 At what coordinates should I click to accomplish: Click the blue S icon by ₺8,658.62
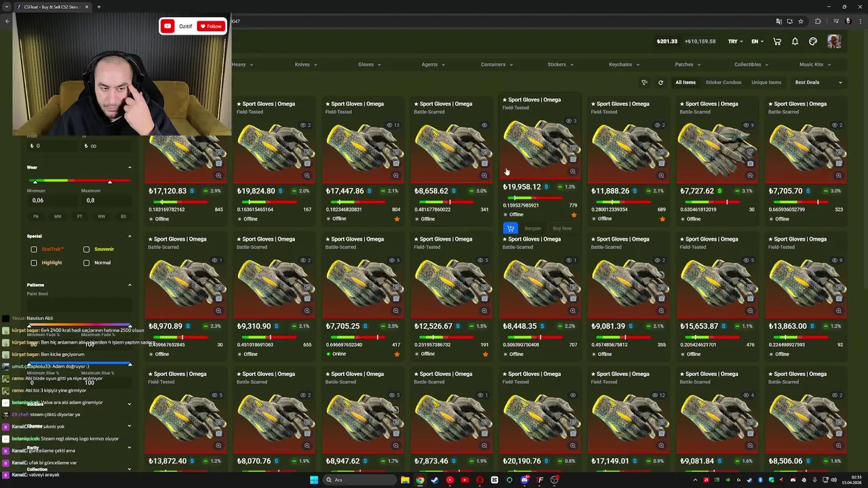[454, 191]
